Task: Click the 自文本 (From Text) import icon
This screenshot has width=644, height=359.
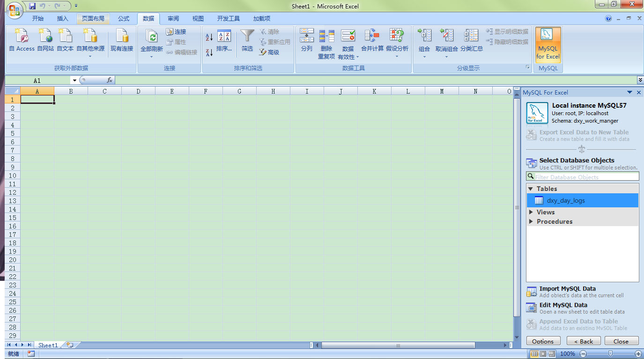Action: pyautogui.click(x=65, y=42)
